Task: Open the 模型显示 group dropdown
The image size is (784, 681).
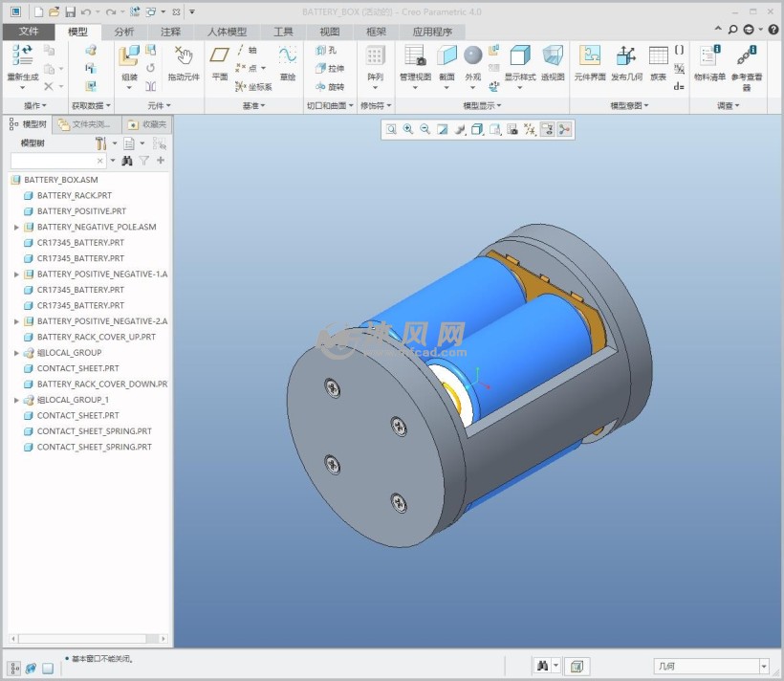Action: 482,105
